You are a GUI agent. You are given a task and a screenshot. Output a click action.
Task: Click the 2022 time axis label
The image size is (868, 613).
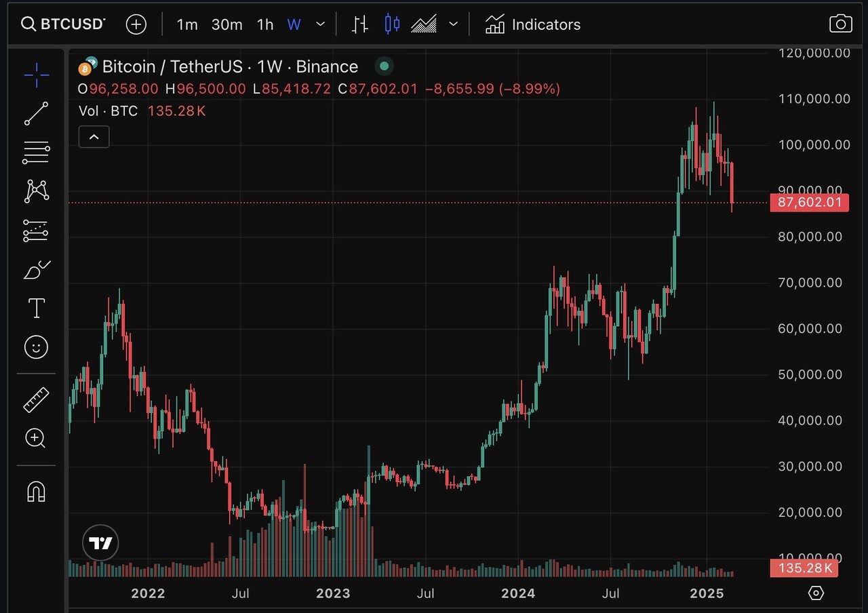[148, 593]
